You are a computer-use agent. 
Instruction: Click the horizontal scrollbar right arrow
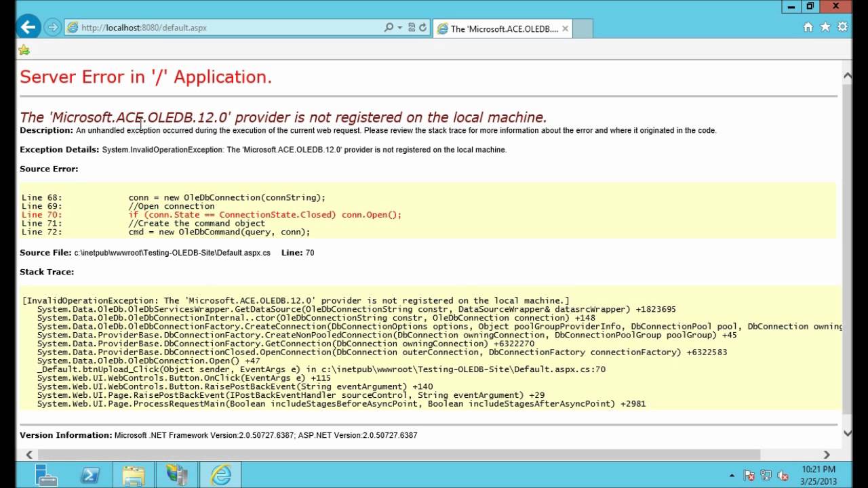(x=826, y=455)
